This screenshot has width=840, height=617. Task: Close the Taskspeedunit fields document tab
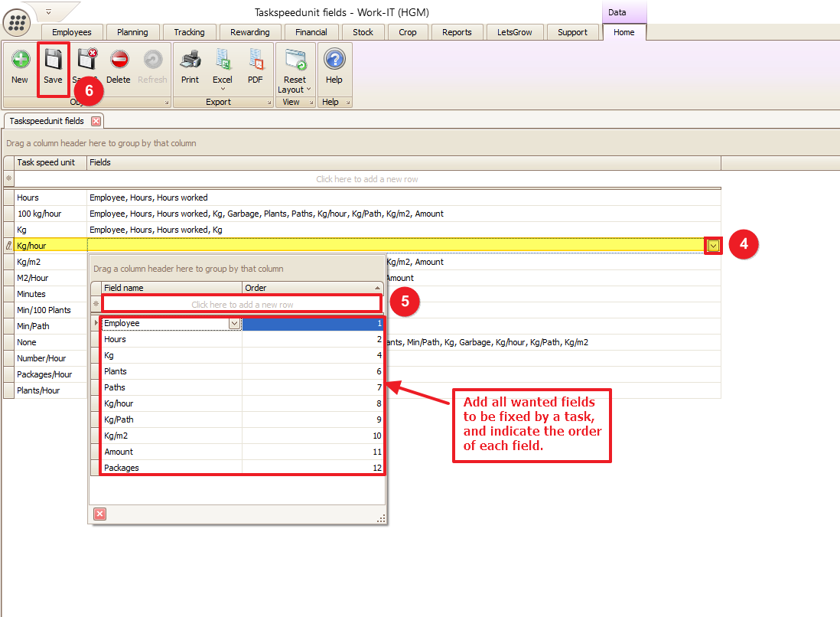(96, 121)
